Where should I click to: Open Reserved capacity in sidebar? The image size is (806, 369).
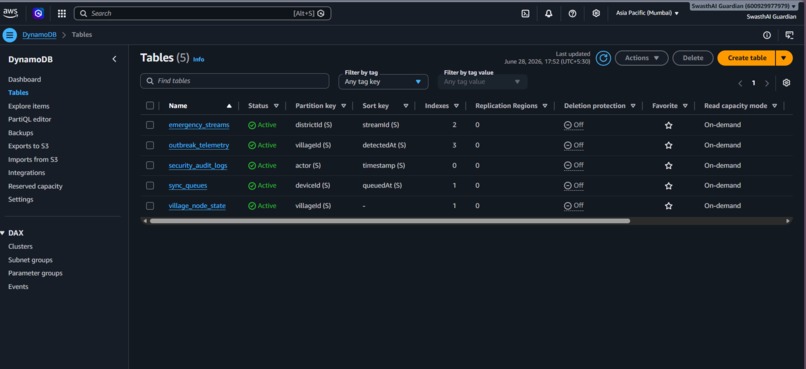35,187
